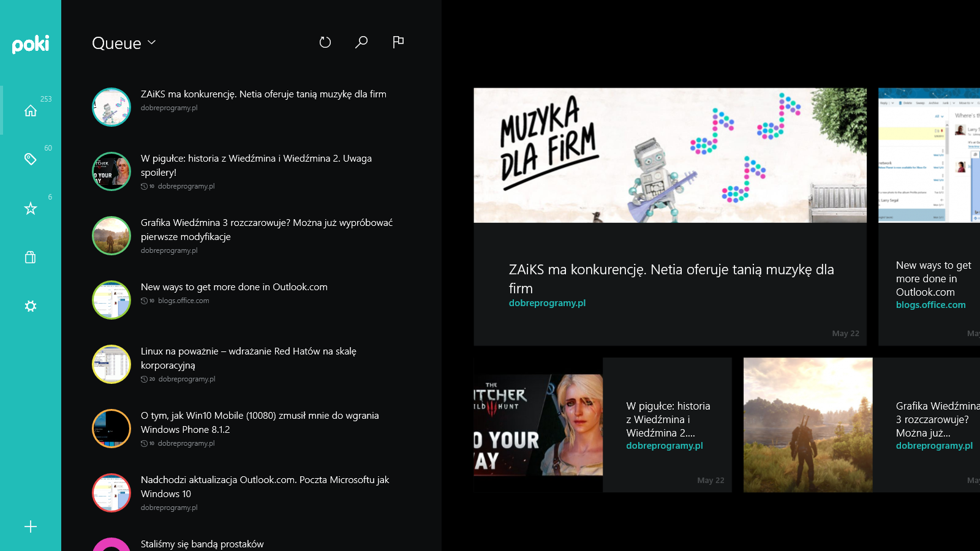Open the Tags section in sidebar

[31, 159]
